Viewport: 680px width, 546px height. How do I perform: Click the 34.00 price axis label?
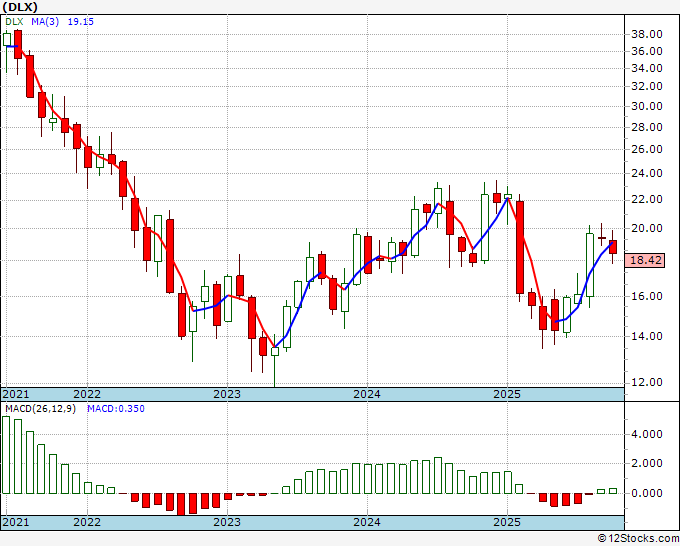pos(647,69)
